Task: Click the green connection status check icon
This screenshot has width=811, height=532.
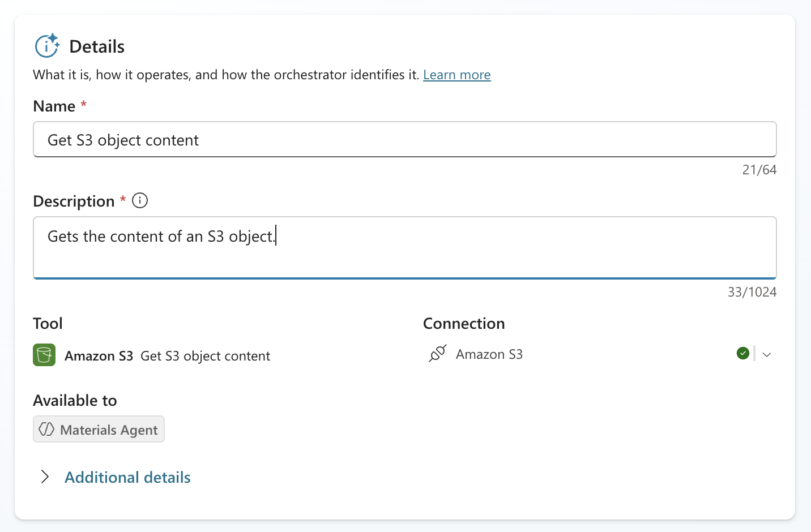Action: tap(743, 353)
